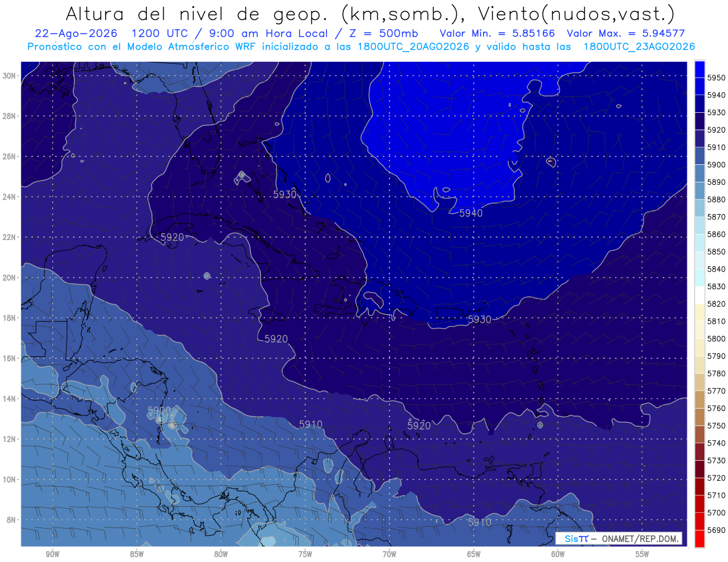Click the '5870' colorbar label
Screen dimensions: 728x562
(716, 216)
